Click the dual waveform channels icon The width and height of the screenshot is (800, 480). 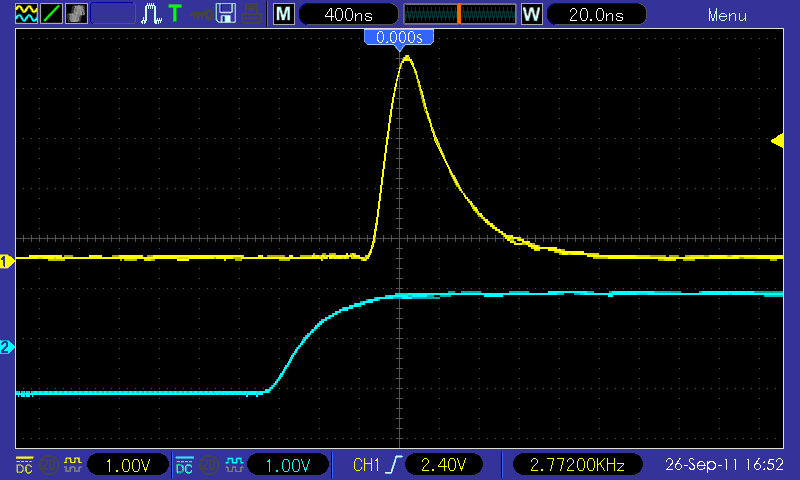27,14
